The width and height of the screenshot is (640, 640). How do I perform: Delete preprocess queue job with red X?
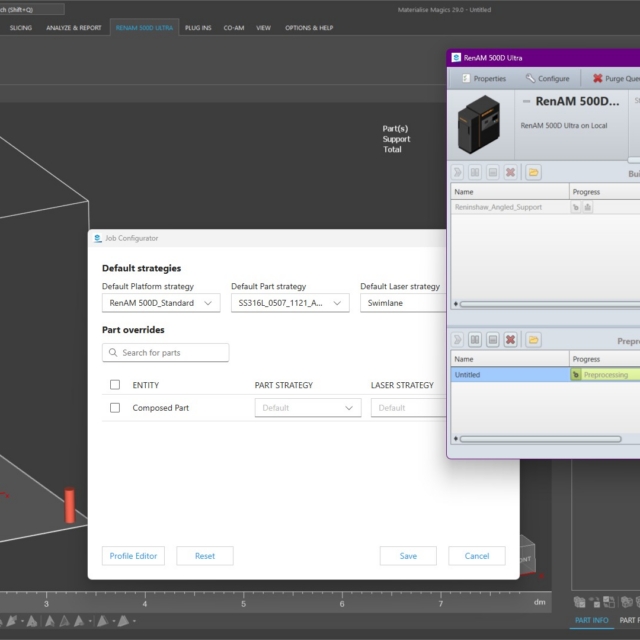[x=510, y=340]
